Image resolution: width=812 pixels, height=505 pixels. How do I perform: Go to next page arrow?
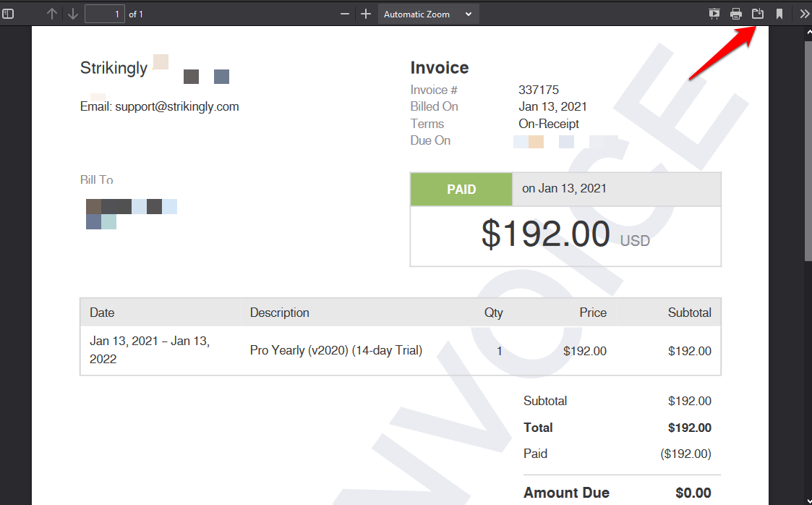point(73,14)
